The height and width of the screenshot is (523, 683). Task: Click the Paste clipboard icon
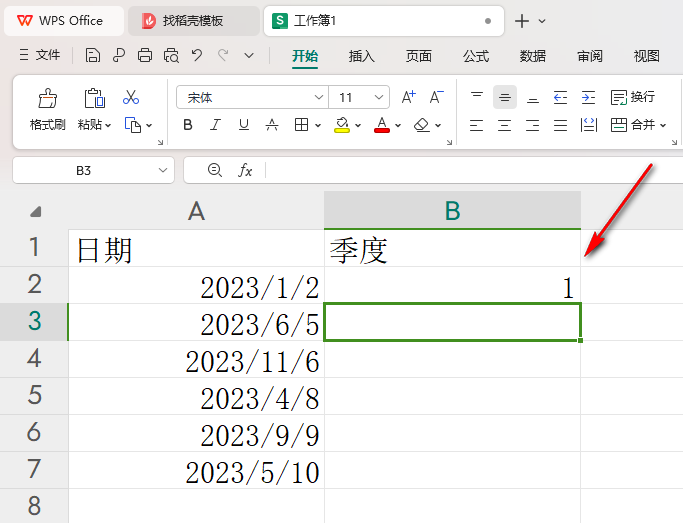click(x=94, y=98)
